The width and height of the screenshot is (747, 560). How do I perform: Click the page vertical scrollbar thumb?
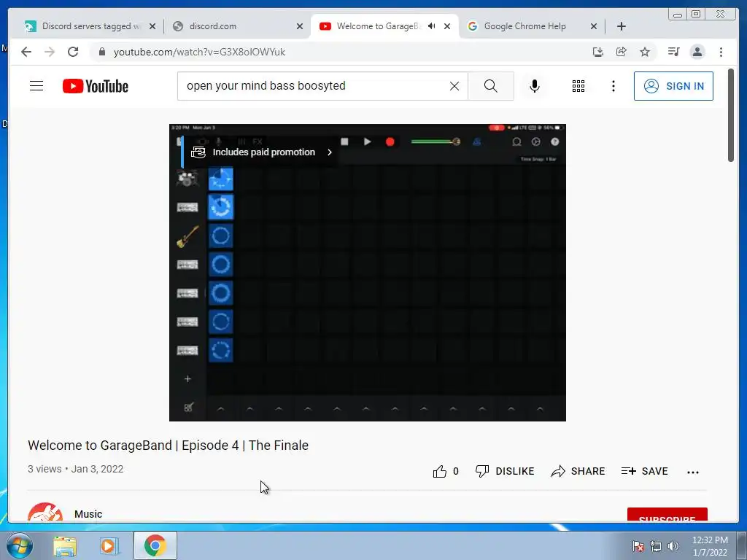pyautogui.click(x=731, y=115)
